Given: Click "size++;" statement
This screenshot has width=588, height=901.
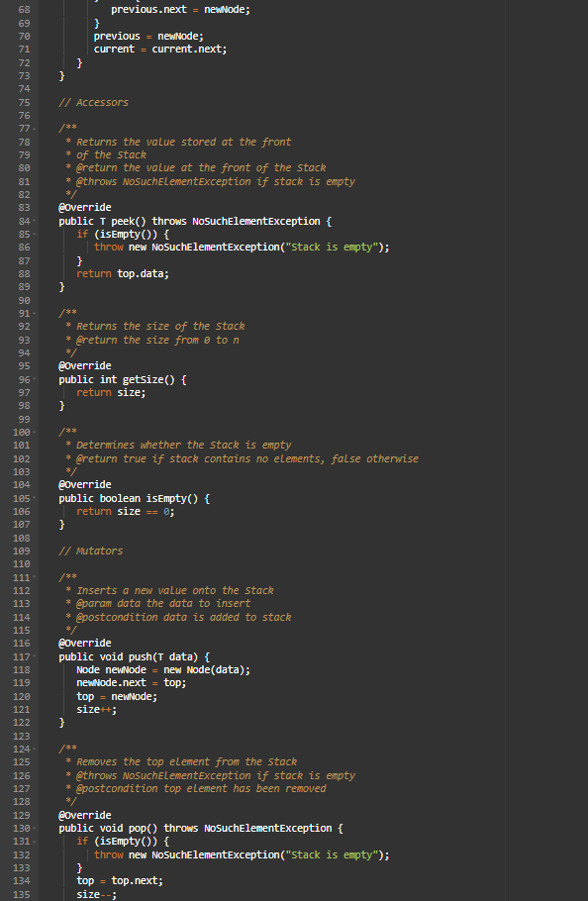Looking at the screenshot, I should click(x=96, y=710).
